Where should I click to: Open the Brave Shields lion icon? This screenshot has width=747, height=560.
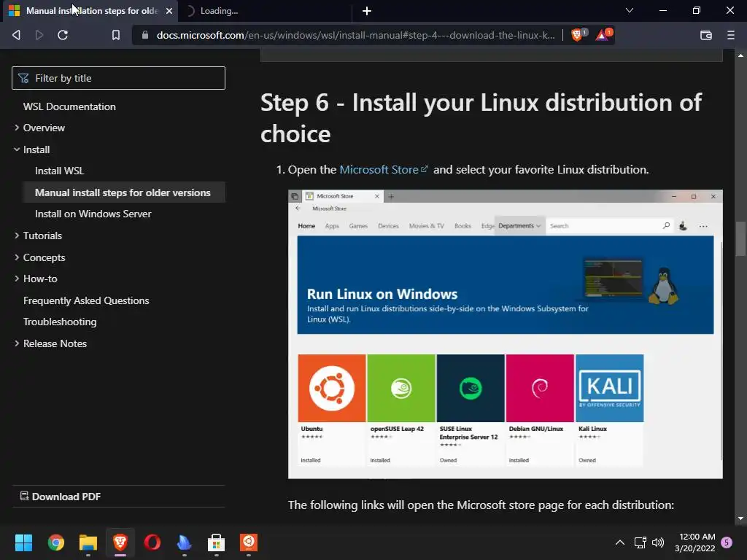pyautogui.click(x=577, y=35)
